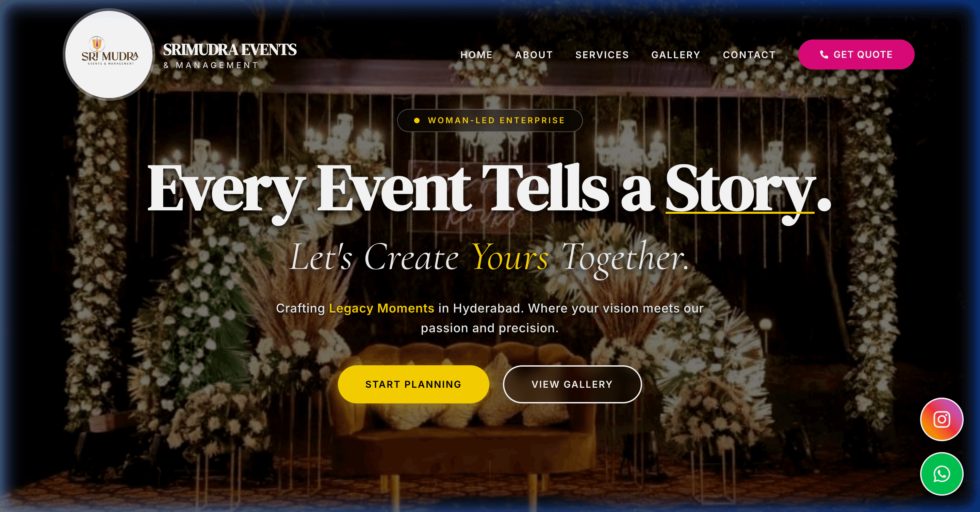This screenshot has width=980, height=512.
Task: Open the WhatsApp chat icon
Action: click(x=942, y=474)
